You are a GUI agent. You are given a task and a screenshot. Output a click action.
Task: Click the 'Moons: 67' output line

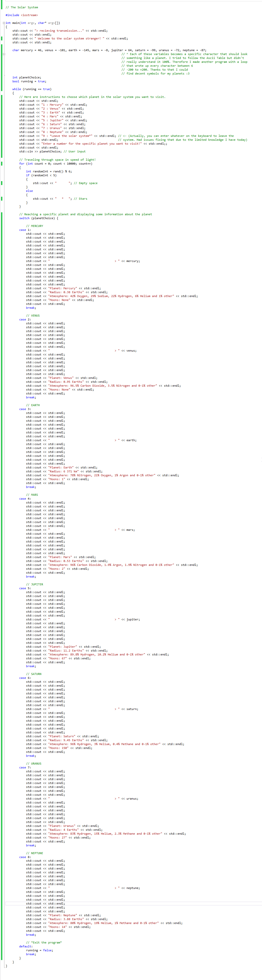click(x=58, y=659)
